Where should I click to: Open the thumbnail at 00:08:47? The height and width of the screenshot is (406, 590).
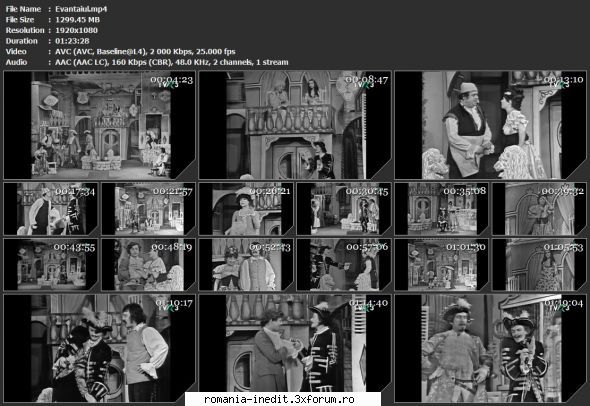295,125
